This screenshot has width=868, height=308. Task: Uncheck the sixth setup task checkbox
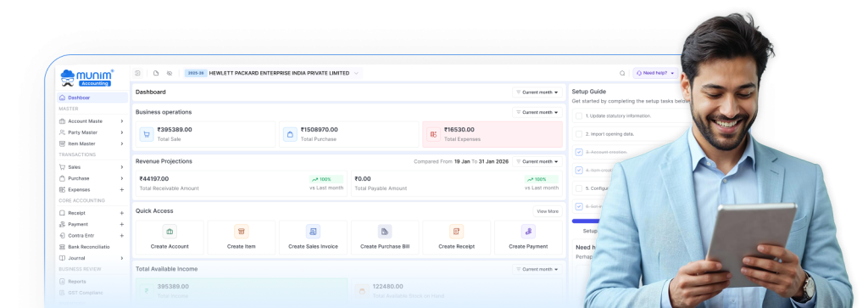(x=579, y=206)
